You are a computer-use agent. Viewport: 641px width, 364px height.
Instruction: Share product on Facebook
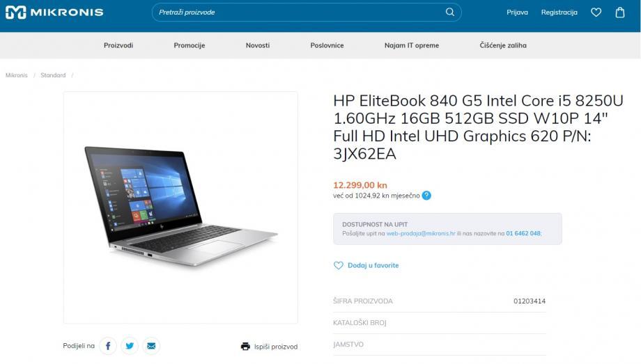click(108, 346)
